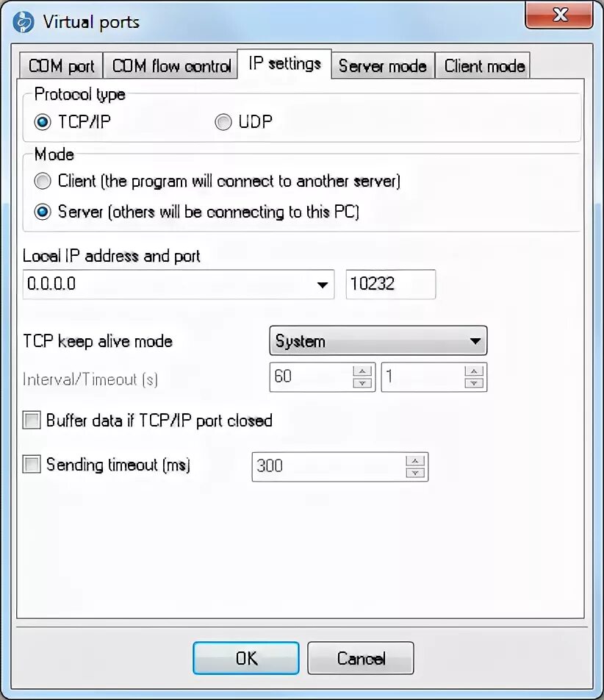Switch to the Server mode tab
Image resolution: width=604 pixels, height=700 pixels.
[382, 65]
